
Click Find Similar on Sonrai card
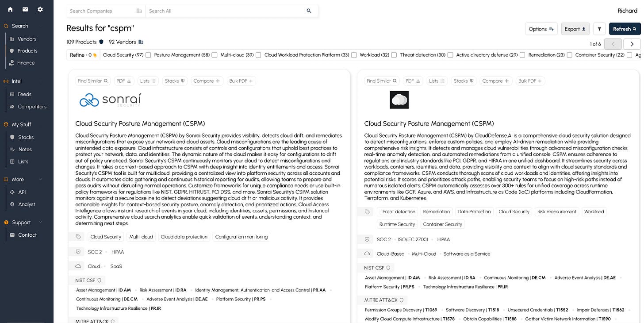click(x=93, y=81)
